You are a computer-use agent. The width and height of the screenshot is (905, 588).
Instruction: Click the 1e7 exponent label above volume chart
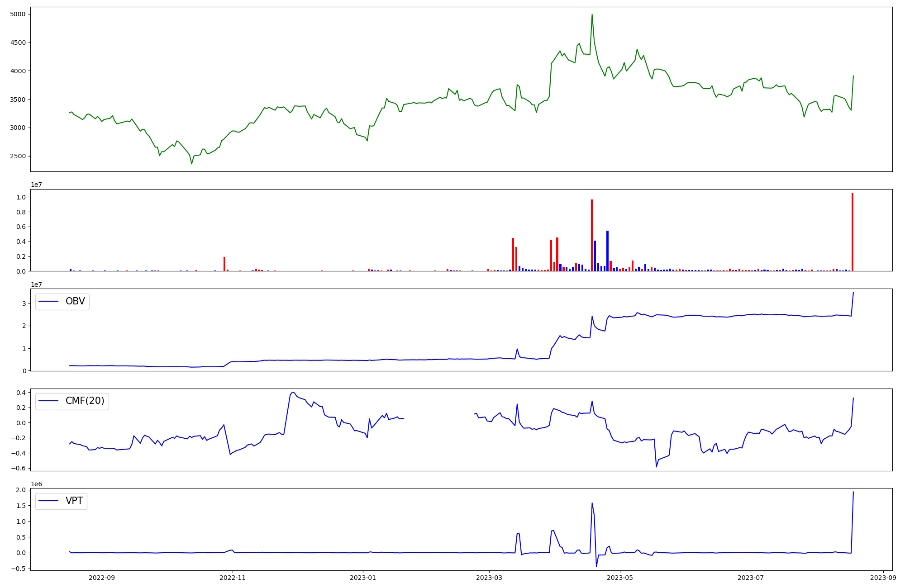(x=36, y=185)
